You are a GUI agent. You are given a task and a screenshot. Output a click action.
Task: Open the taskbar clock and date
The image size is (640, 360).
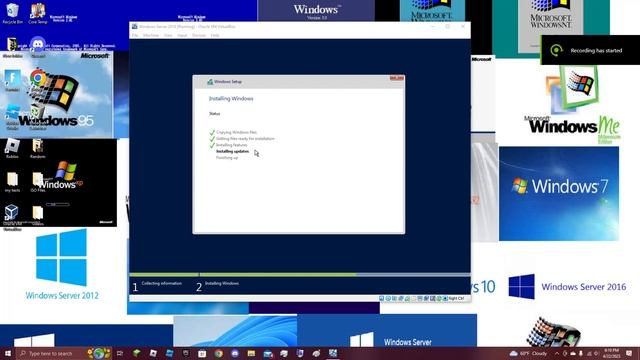611,353
